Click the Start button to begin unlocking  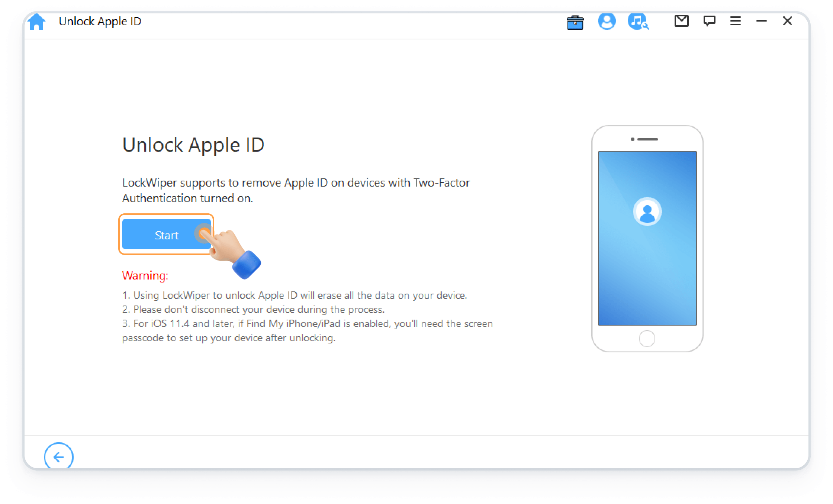click(166, 235)
